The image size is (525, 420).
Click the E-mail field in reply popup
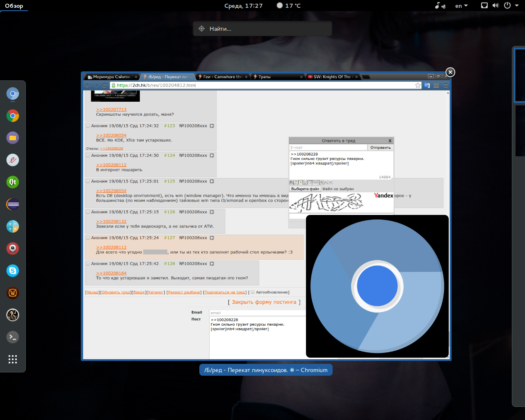click(x=328, y=148)
